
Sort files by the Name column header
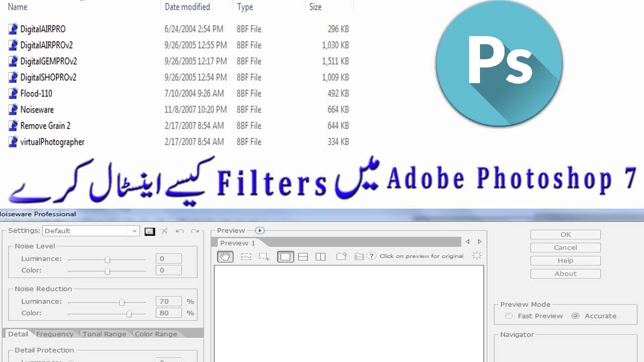coord(18,7)
